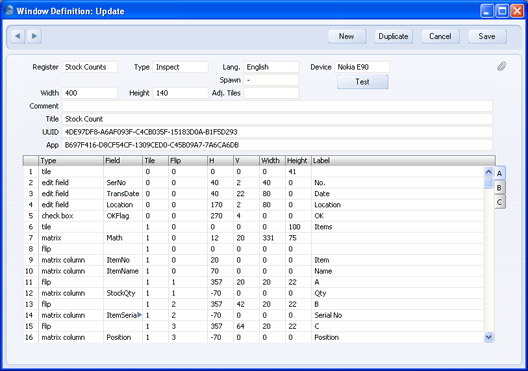
Task: Click 'SerNo' field cell
Action: pos(123,182)
